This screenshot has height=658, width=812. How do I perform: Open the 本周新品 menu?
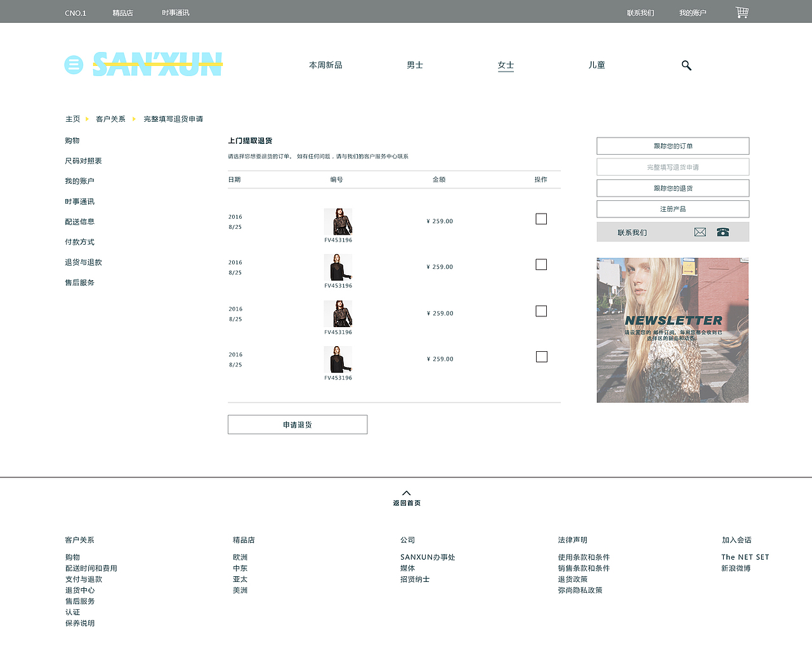325,65
